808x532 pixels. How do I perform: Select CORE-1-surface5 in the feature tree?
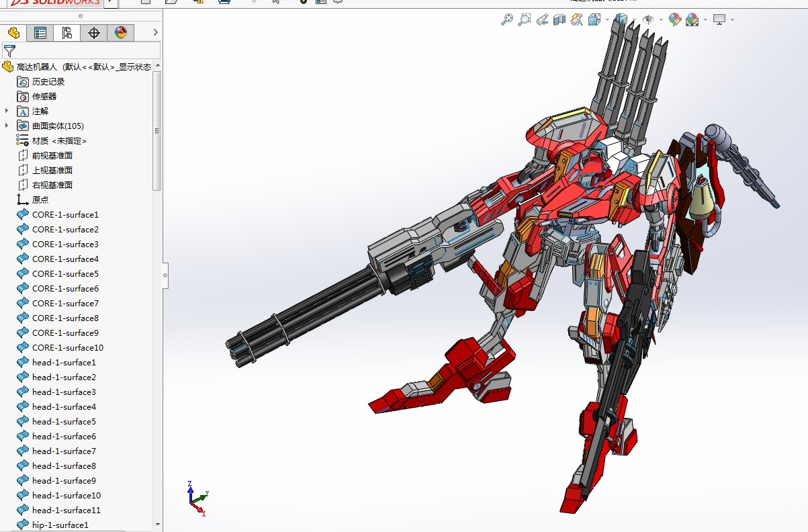pyautogui.click(x=65, y=273)
